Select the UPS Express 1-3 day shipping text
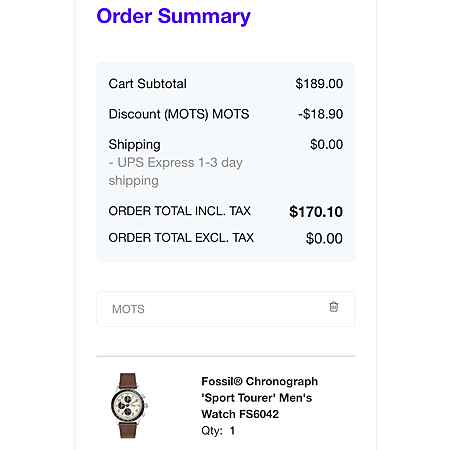Screen dimensions: 450x450 175,171
